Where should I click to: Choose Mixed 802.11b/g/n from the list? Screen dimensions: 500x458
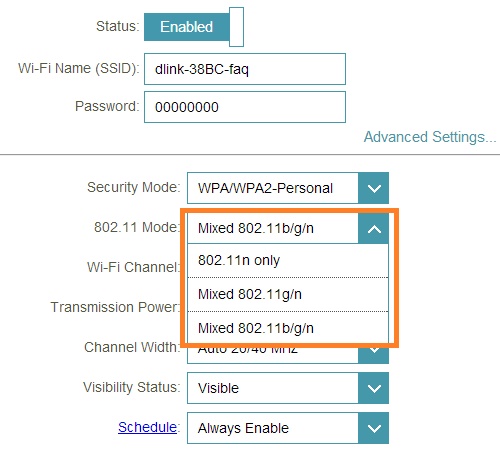288,328
